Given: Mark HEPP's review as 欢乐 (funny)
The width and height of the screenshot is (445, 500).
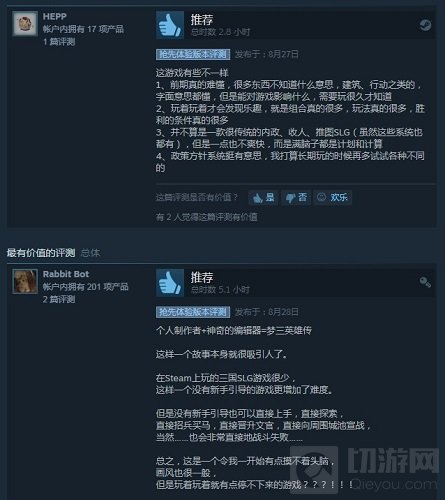Looking at the screenshot, I should 332,198.
